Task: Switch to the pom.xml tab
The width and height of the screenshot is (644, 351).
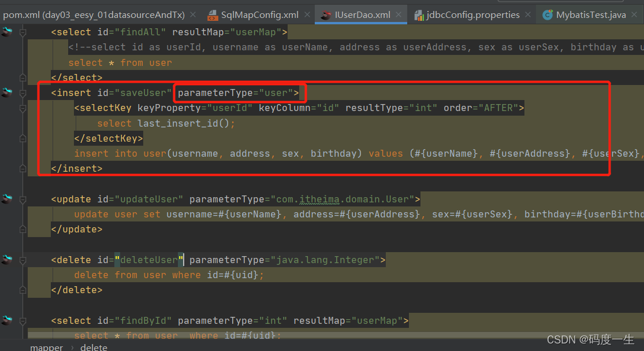Action: coord(94,15)
